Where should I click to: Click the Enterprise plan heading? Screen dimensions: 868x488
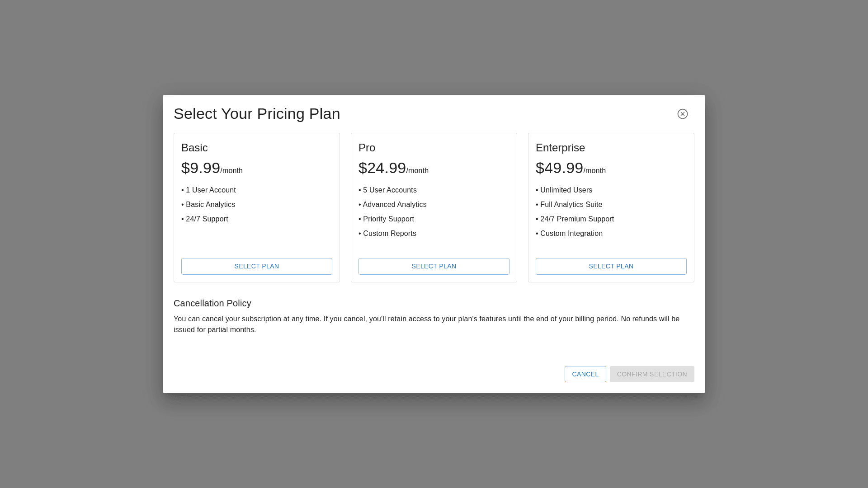tap(560, 148)
